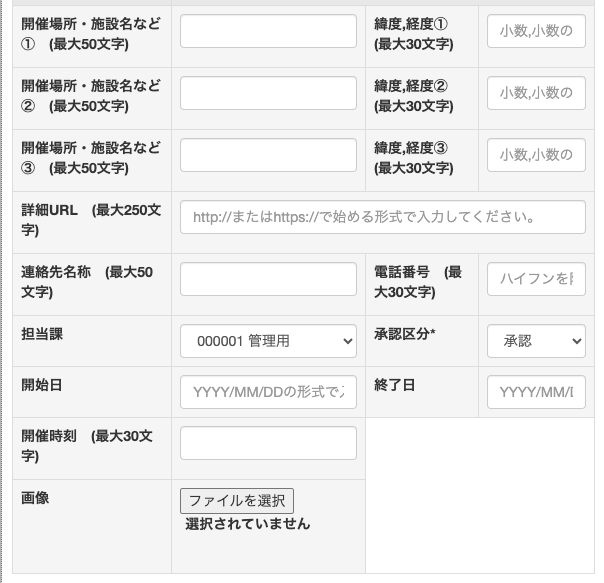Viewport: 604px width, 583px height.
Task: Click the 担当課 field label
Action: [x=42, y=334]
